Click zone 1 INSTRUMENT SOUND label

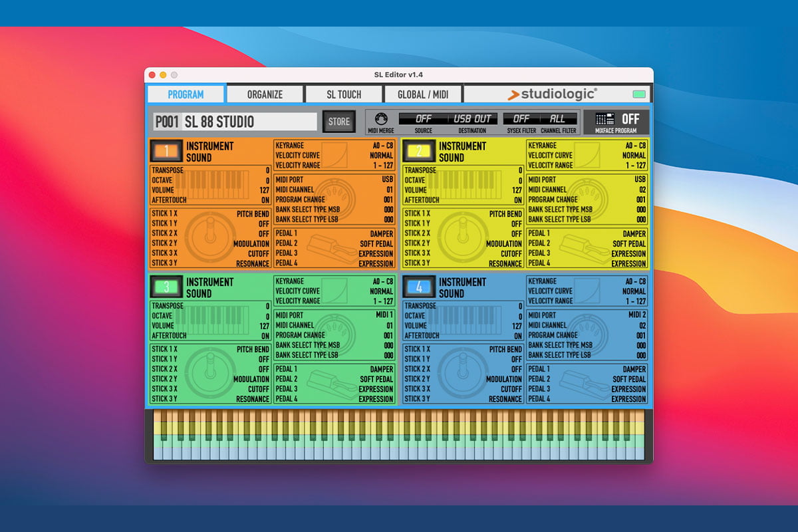pos(209,152)
